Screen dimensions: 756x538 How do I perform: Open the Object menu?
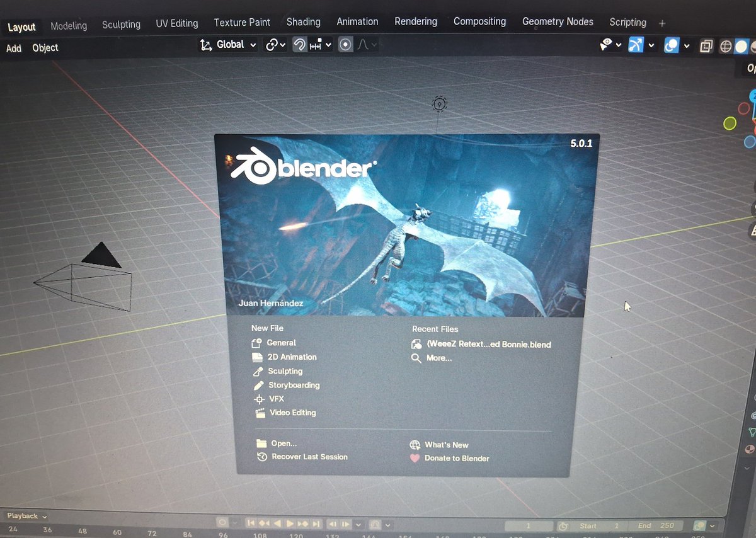45,48
